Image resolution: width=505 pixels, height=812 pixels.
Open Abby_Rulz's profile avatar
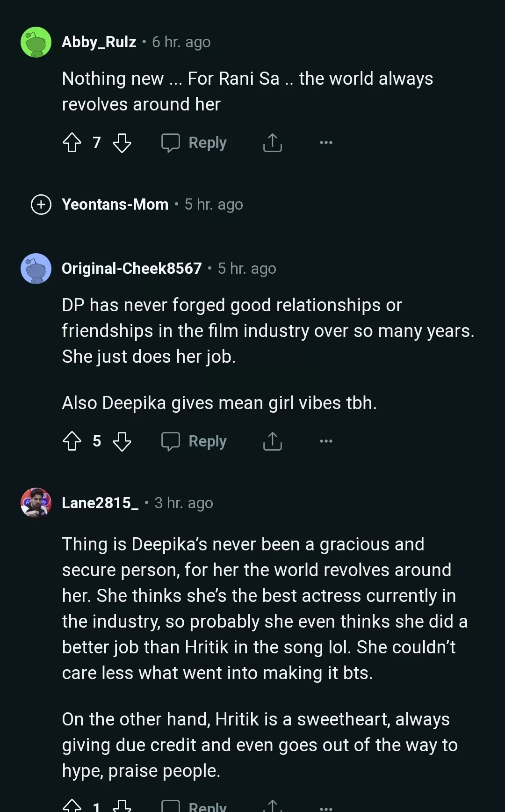point(36,42)
